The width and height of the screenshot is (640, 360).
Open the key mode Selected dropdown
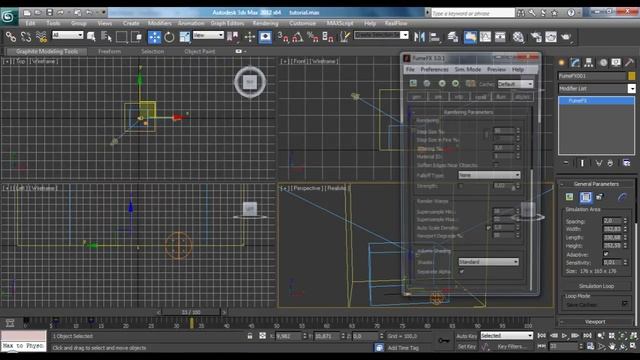(507, 336)
